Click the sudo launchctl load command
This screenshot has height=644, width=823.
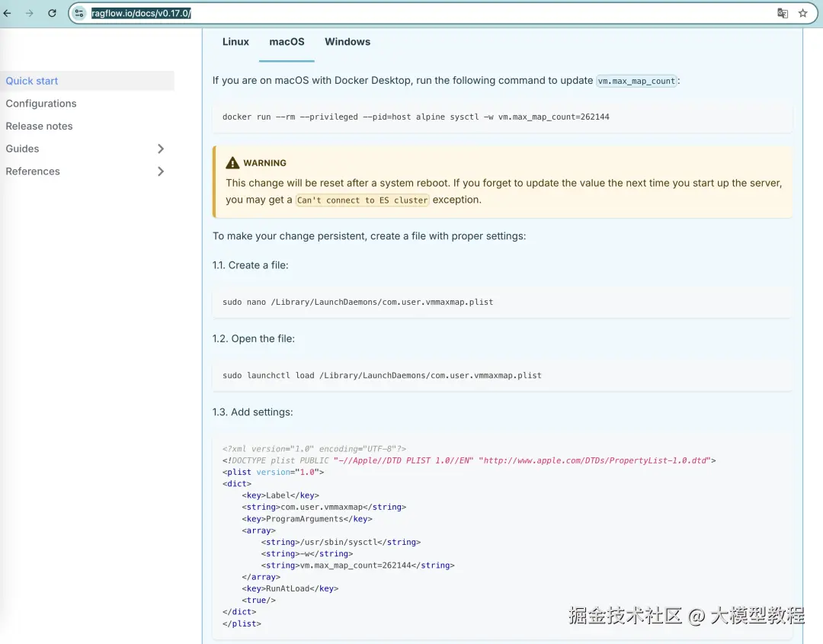[382, 375]
